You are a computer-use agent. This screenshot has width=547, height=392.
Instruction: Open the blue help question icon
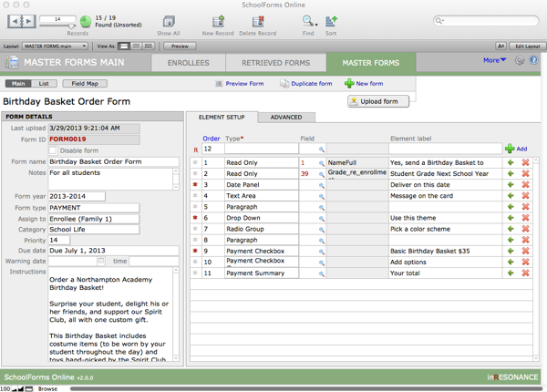(533, 60)
